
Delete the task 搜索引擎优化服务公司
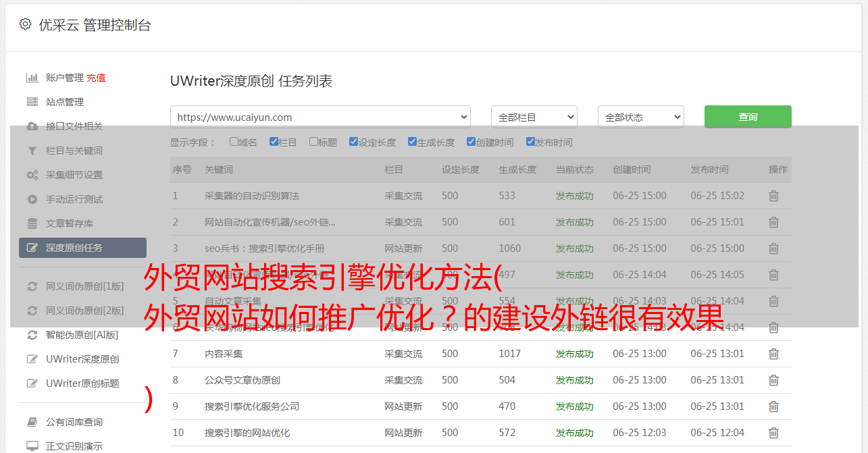point(774,406)
